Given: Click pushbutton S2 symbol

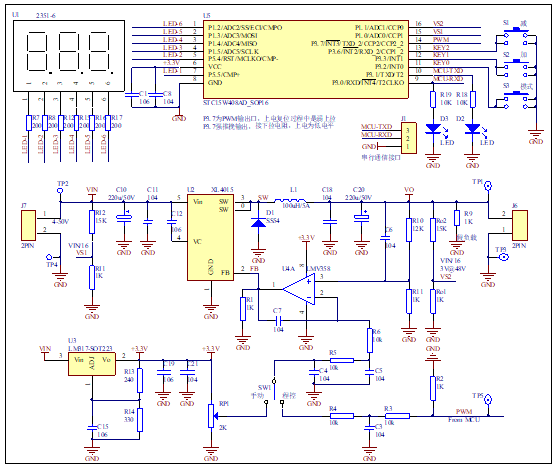Looking at the screenshot, I should pos(516,67).
